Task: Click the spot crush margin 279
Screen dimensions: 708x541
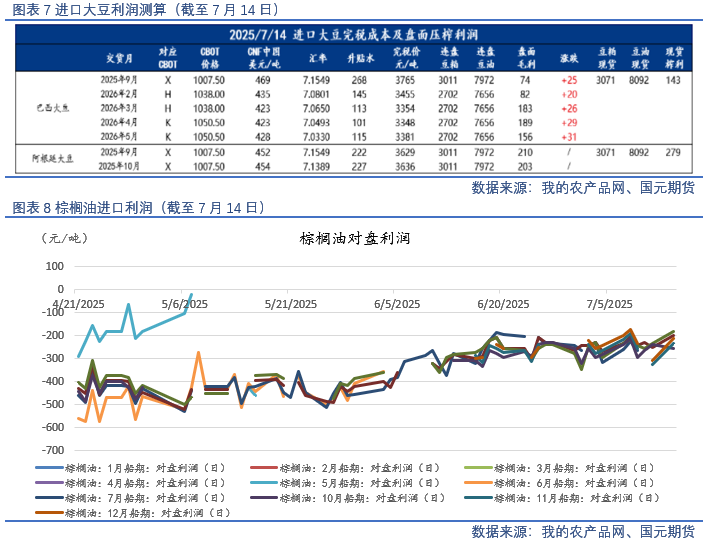Action: click(x=673, y=153)
